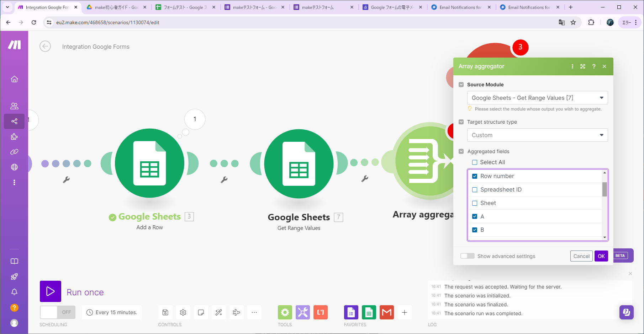Open Webhooks globe icon in sidebar
Image resolution: width=644 pixels, height=334 pixels.
point(14,167)
